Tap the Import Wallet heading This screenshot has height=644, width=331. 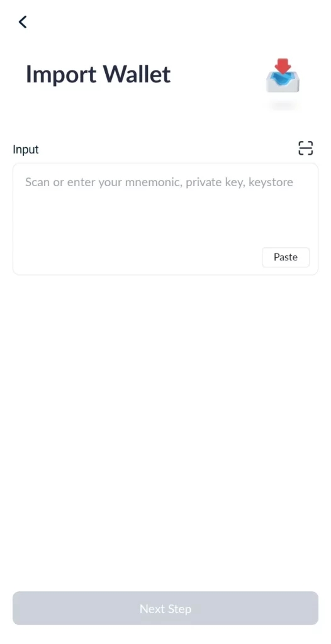point(98,74)
